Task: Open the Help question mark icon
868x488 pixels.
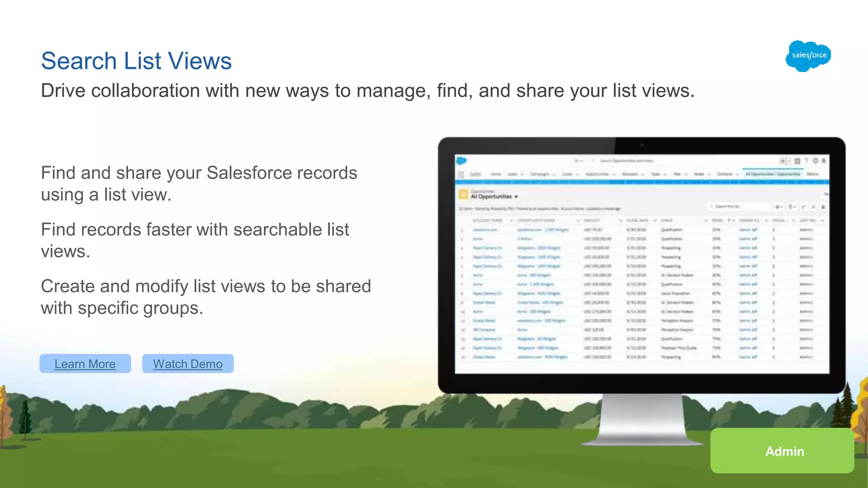Action: pos(806,161)
